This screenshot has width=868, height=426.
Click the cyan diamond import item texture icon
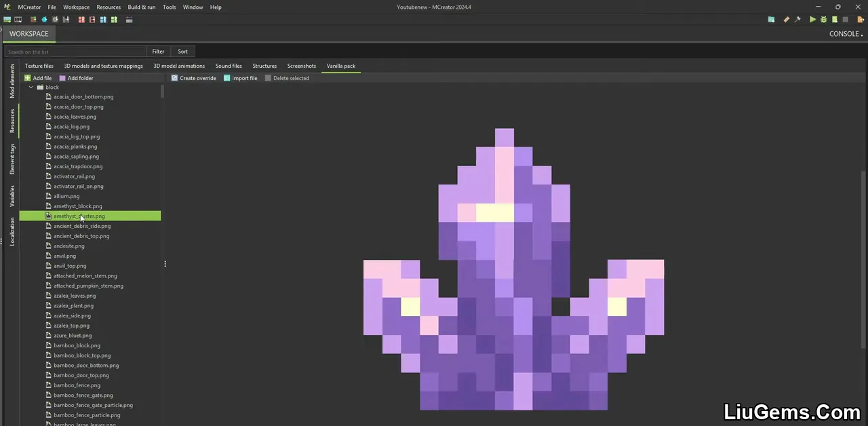point(44,20)
